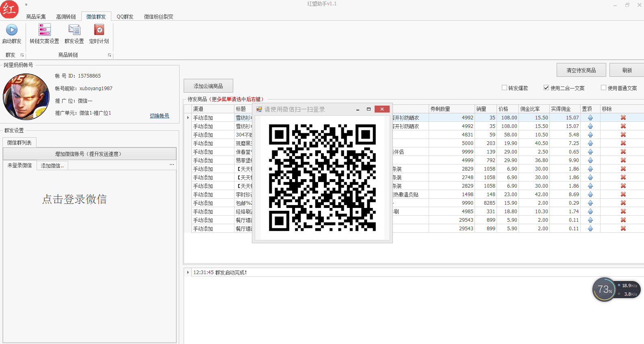
Task: Expand the 商品转链 ribbon group launcher
Action: 109,55
